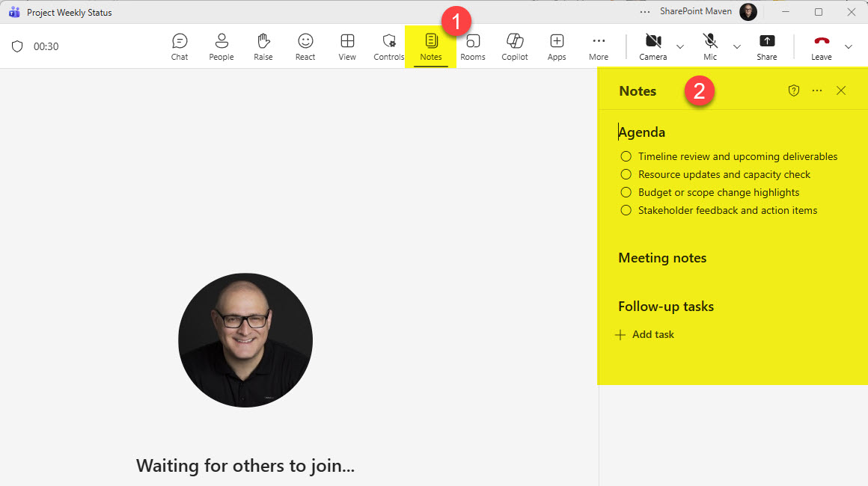
Task: Unmute the Mic
Action: pos(710,47)
